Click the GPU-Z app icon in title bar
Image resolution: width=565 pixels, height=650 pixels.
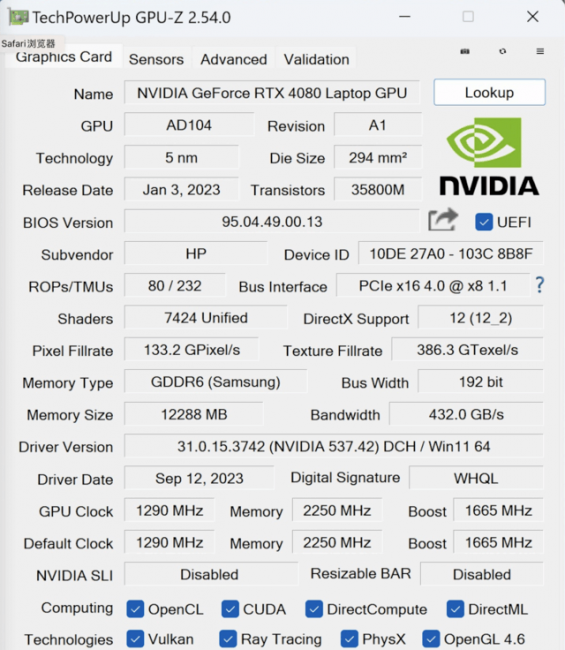18,17
